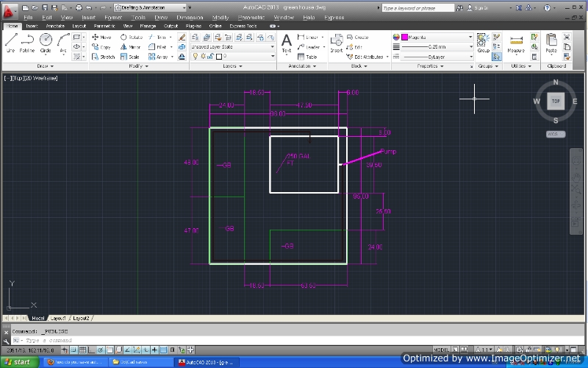Screen dimensions: 588x368
Task: Activate the Scale command
Action: (130, 57)
